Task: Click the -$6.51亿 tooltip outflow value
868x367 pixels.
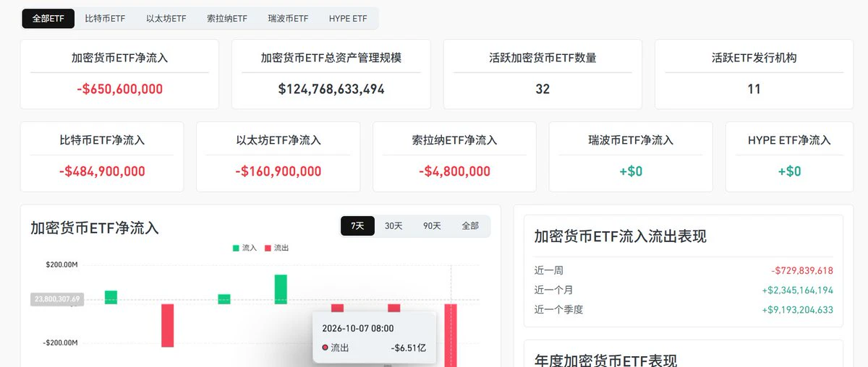Action: click(409, 348)
